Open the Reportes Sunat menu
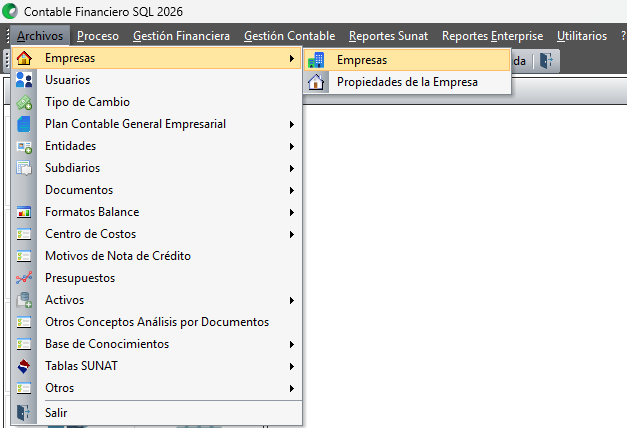627x428 pixels. point(388,36)
